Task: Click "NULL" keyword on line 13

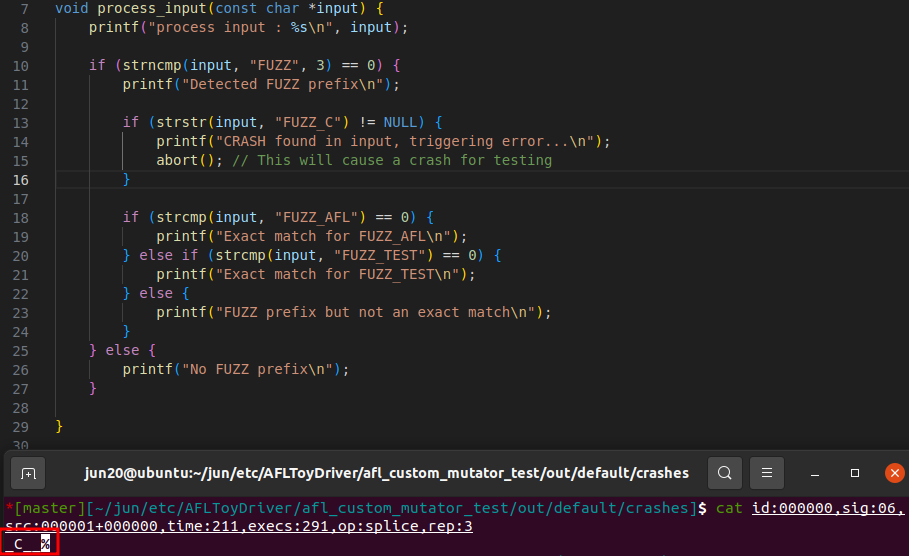Action: coord(401,122)
